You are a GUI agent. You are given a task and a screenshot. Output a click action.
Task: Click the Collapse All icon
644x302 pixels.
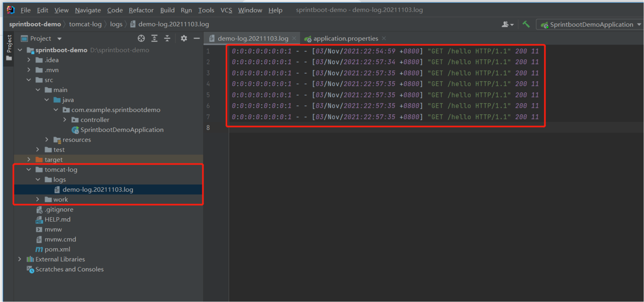(x=167, y=39)
